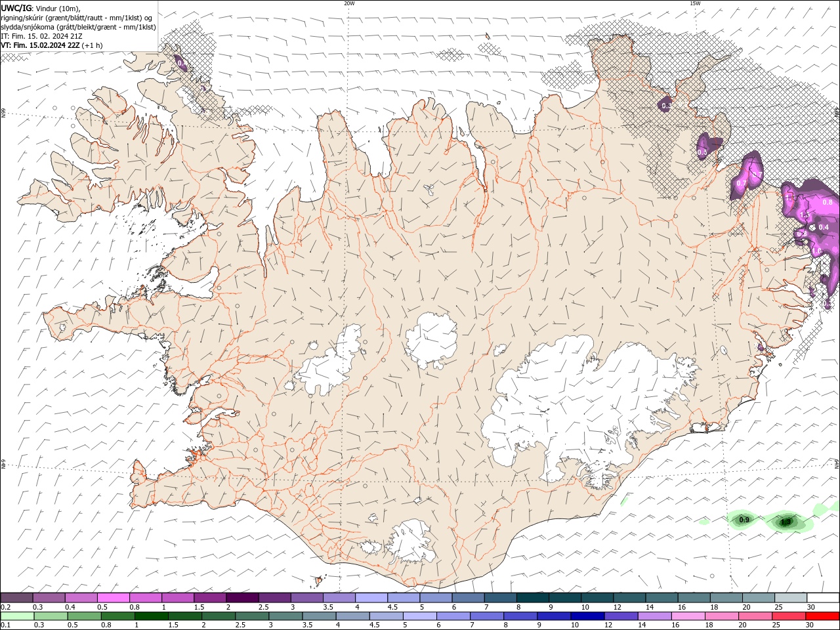Click the pale grey snow swatch labeled 25

(791, 598)
